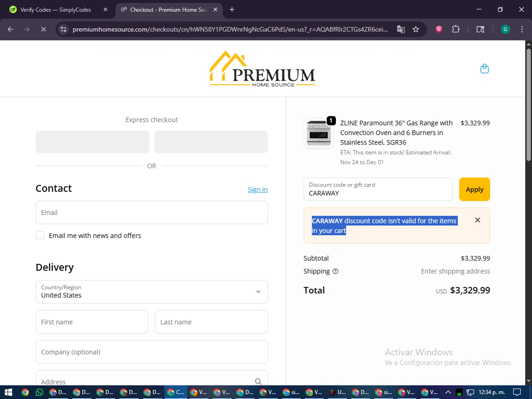Focus the Company (optional) field

152,352
